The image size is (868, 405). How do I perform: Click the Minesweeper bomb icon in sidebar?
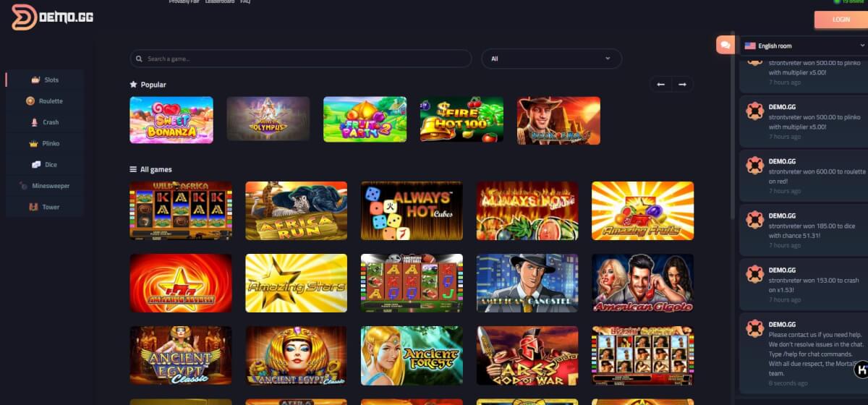click(x=24, y=186)
